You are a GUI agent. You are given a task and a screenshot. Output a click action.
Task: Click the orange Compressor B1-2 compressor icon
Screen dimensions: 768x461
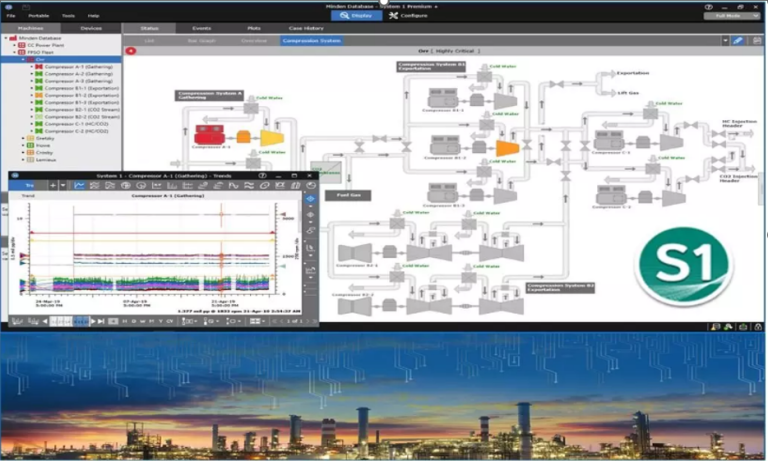click(x=507, y=148)
